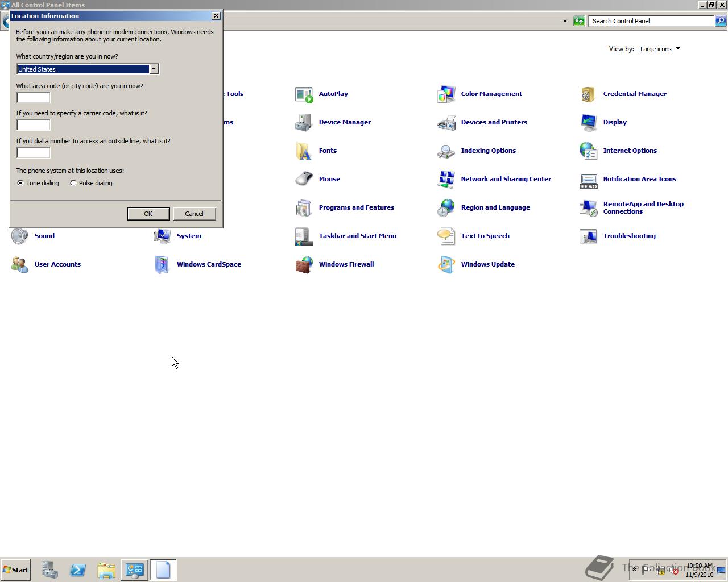Viewport: 728px width, 582px height.
Task: Open the Sound speaker icon
Action: point(20,236)
